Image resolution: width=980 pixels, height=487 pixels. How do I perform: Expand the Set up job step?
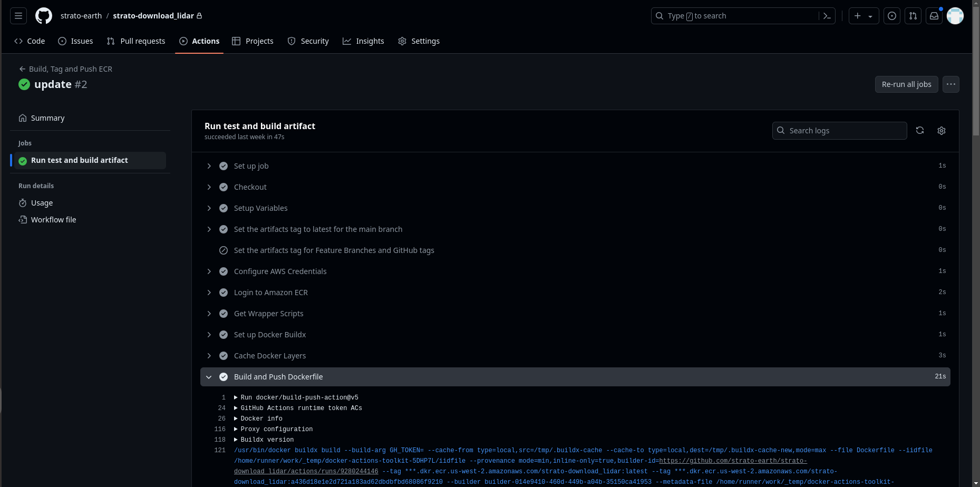(x=575, y=166)
